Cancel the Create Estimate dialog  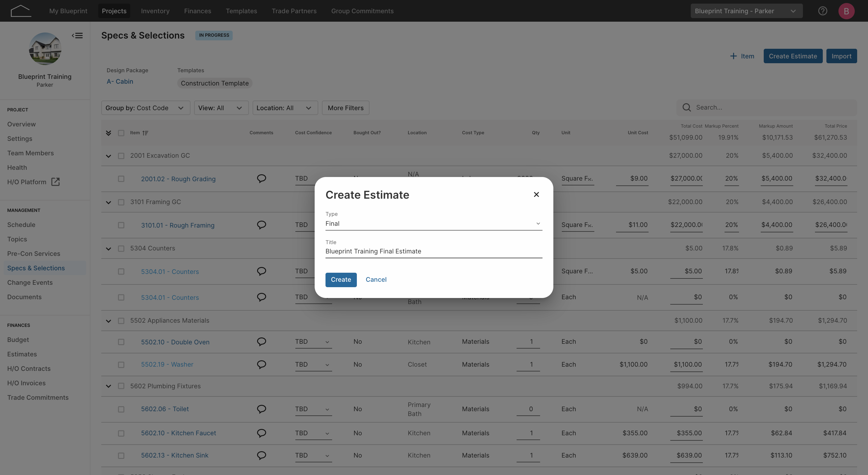376,279
